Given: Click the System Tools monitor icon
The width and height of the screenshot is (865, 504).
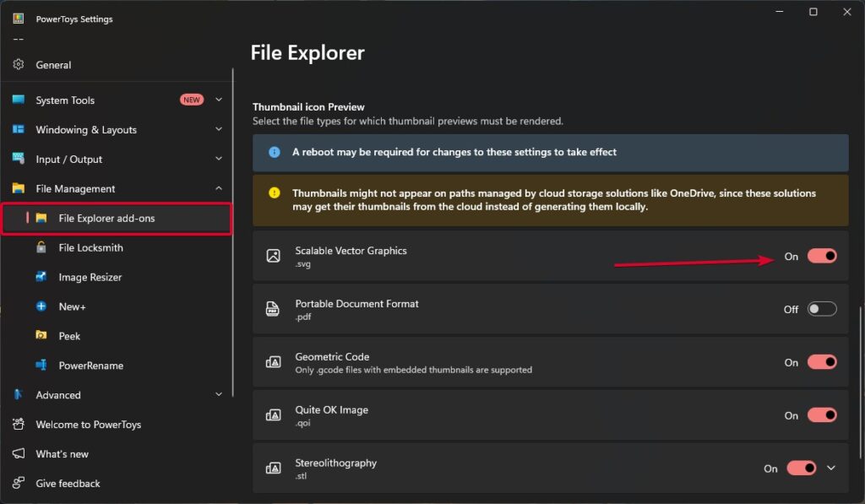Looking at the screenshot, I should [x=19, y=100].
